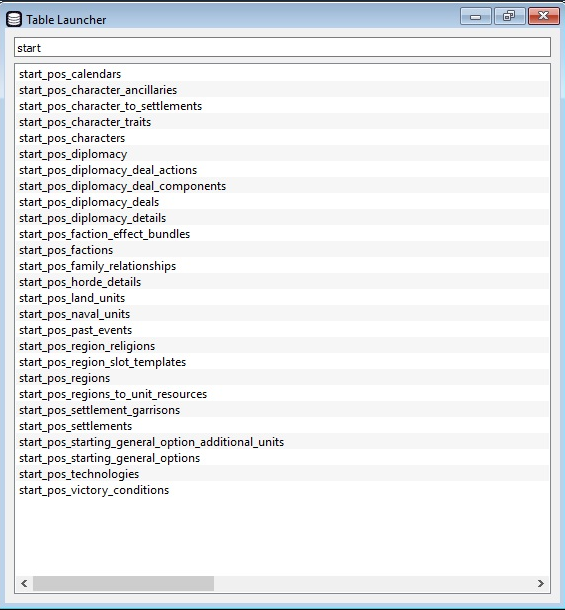The image size is (565, 610).
Task: Select start_pos_regions_to_unit_resources table
Action: pos(282,394)
